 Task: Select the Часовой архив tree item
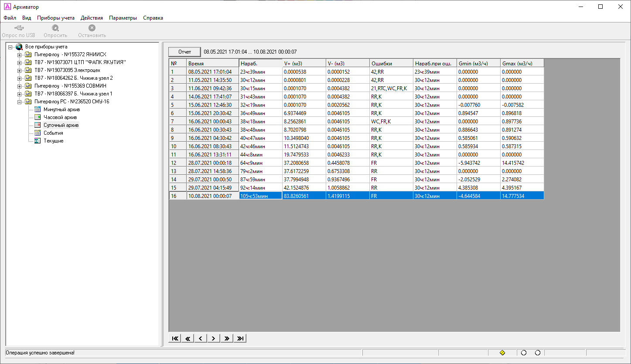click(60, 117)
